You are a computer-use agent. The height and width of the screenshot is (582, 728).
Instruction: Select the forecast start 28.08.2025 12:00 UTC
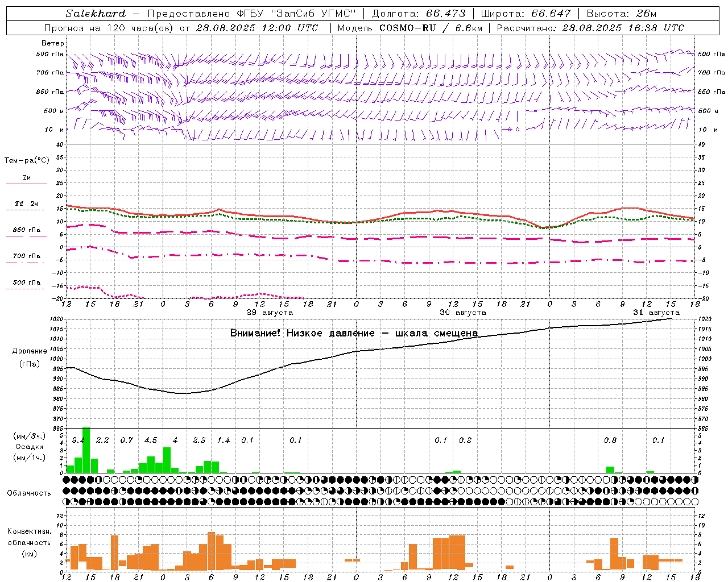pyautogui.click(x=257, y=28)
